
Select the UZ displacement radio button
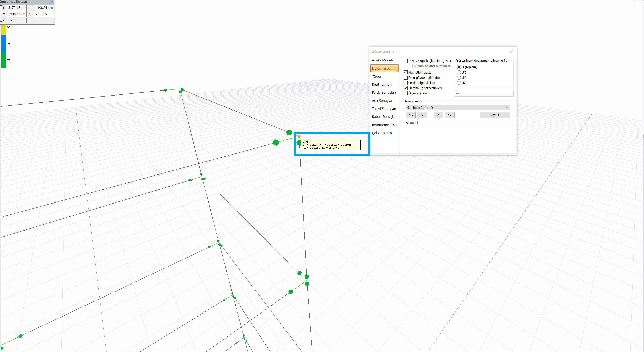[x=459, y=83]
